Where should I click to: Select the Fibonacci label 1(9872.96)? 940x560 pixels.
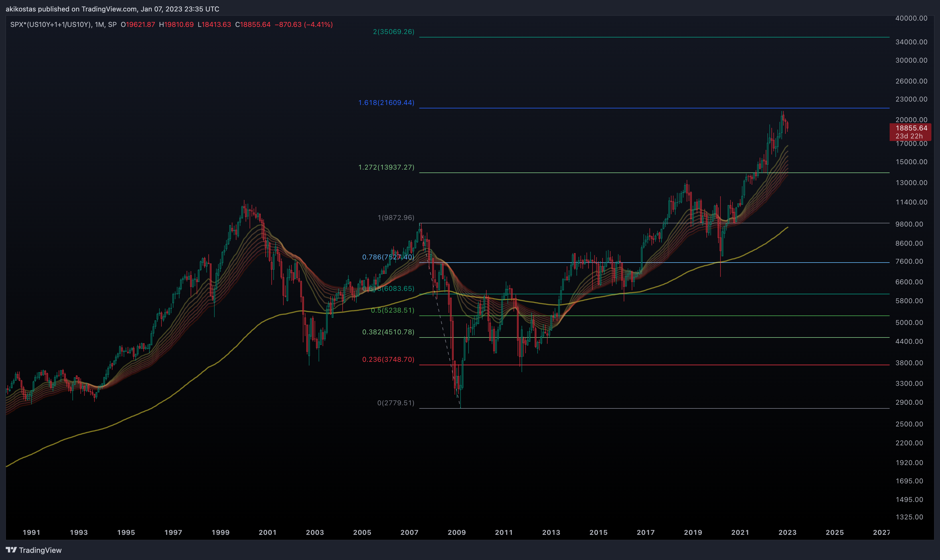[396, 218]
